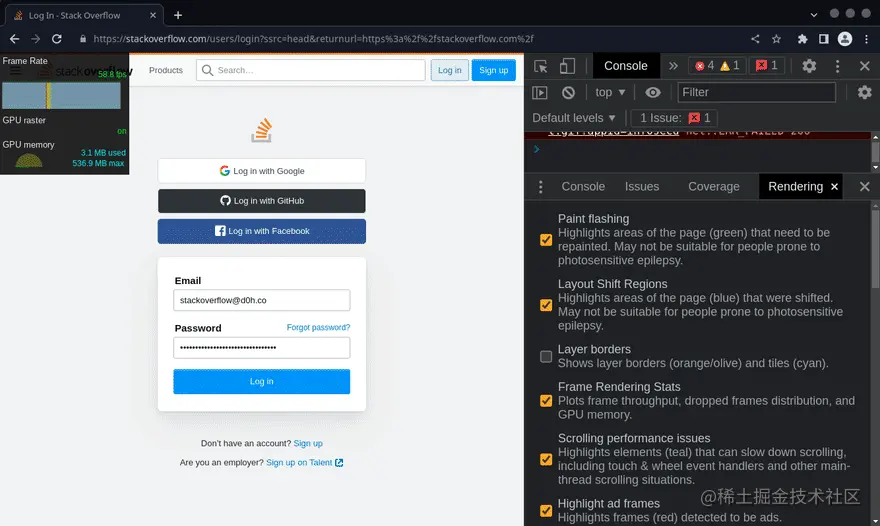Switch to the Coverage tab
Image resolution: width=880 pixels, height=526 pixels.
click(713, 186)
